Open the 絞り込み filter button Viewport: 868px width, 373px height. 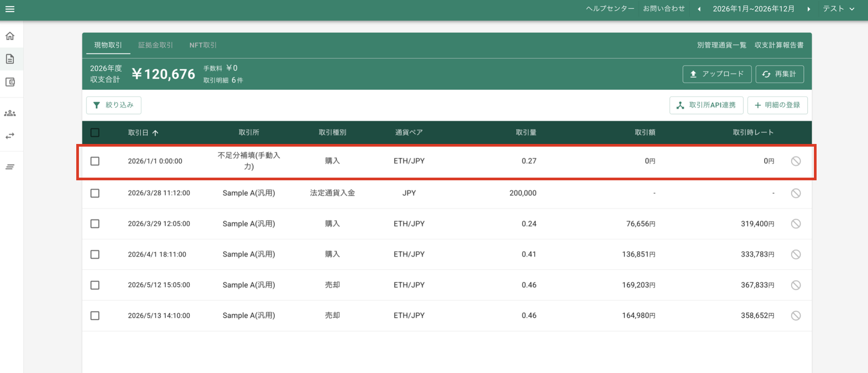coord(113,105)
